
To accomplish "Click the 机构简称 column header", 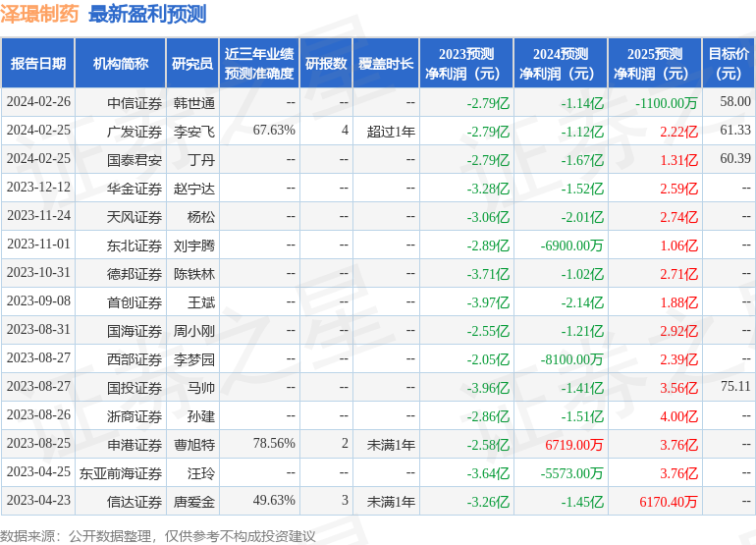I will pyautogui.click(x=121, y=63).
